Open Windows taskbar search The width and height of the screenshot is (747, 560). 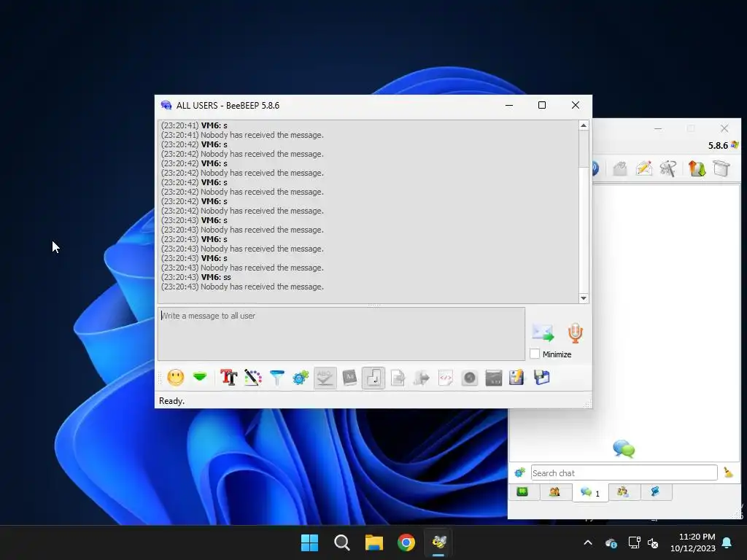pyautogui.click(x=342, y=542)
